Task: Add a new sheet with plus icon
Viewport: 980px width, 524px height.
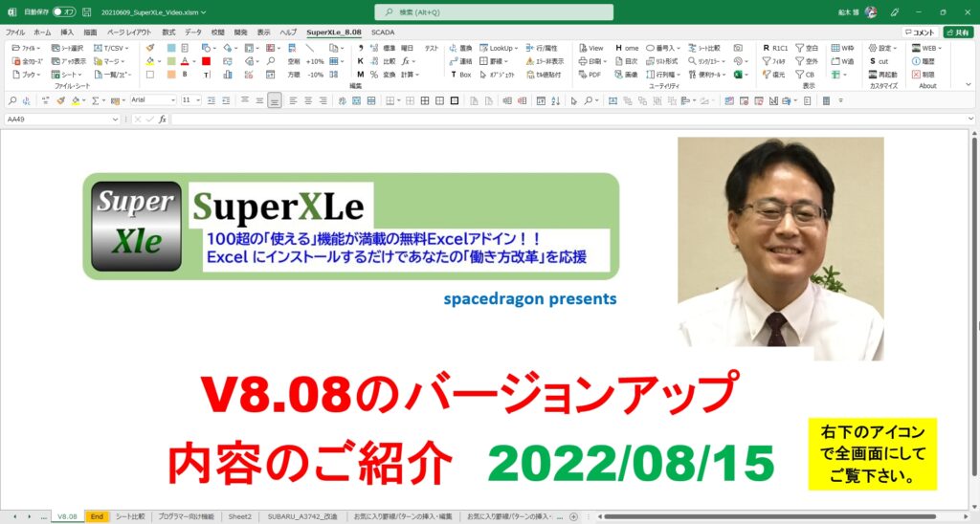Action: 573,516
